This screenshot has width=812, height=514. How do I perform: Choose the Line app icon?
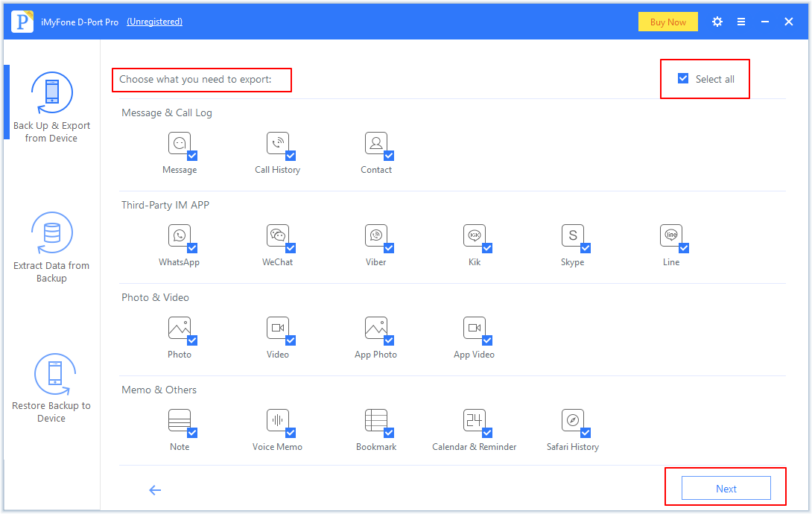coord(671,235)
